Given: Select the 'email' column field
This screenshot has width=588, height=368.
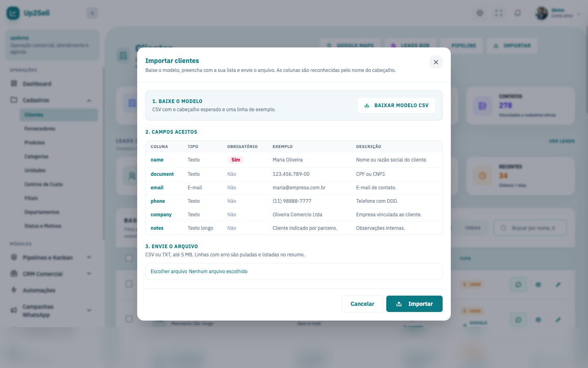Looking at the screenshot, I should 157,188.
